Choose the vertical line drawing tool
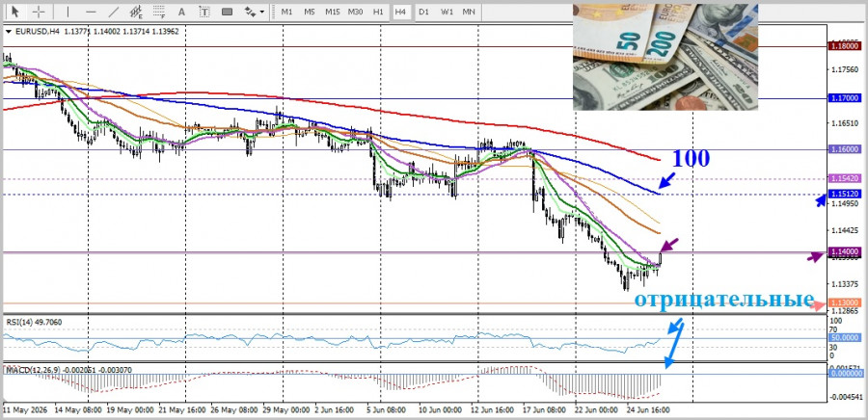Image resolution: width=868 pixels, height=420 pixels. click(x=68, y=12)
